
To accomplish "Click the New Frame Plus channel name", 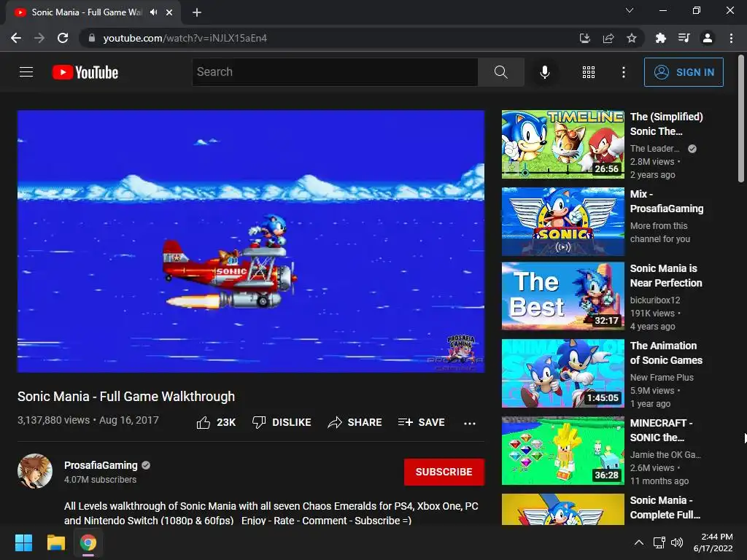I will pyautogui.click(x=662, y=377).
